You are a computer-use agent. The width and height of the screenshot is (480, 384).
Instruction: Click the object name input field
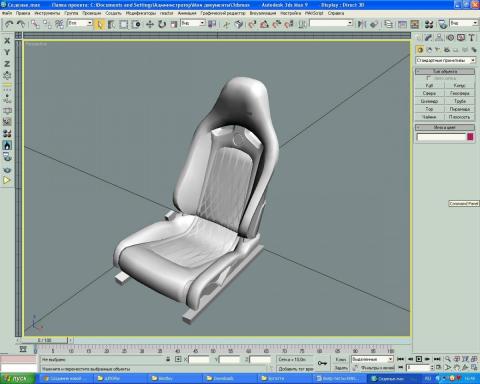pos(441,137)
